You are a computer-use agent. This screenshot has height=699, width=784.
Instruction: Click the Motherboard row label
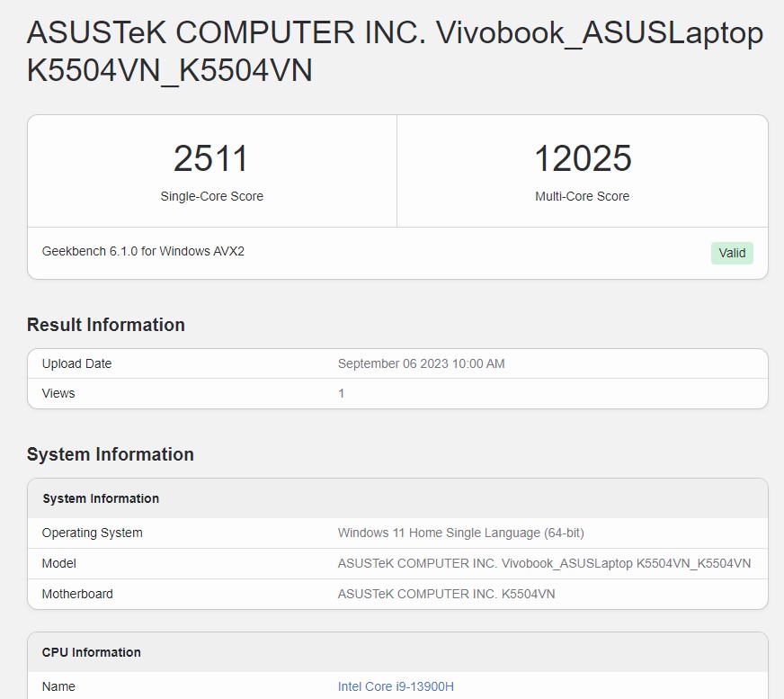pyautogui.click(x=77, y=594)
